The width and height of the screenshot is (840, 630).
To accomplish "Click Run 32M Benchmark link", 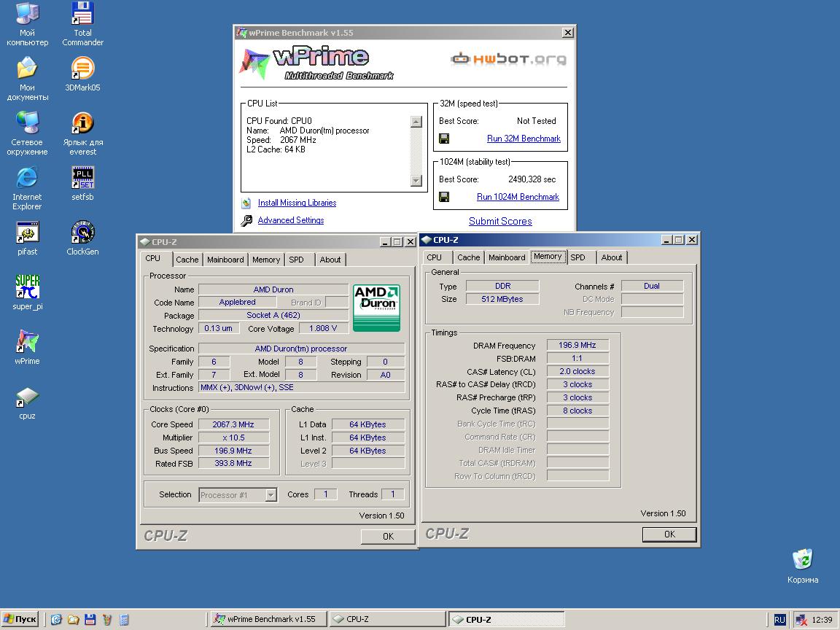I will click(524, 139).
